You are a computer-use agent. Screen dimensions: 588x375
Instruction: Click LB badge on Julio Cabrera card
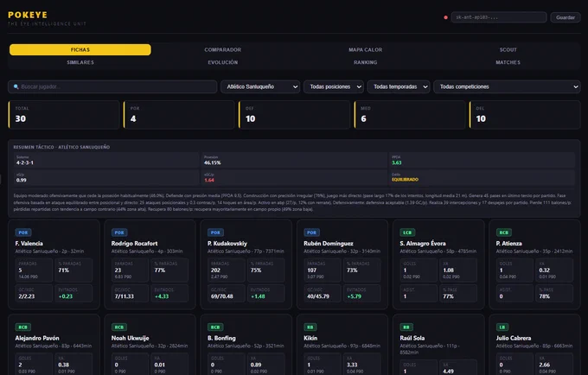[502, 327]
